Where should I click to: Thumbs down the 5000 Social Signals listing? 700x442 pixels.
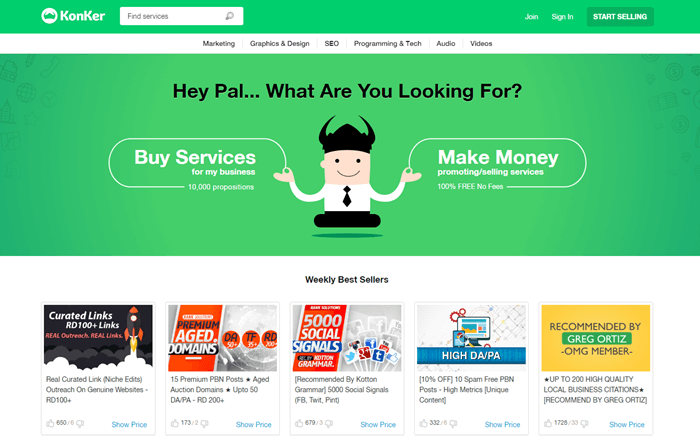329,423
